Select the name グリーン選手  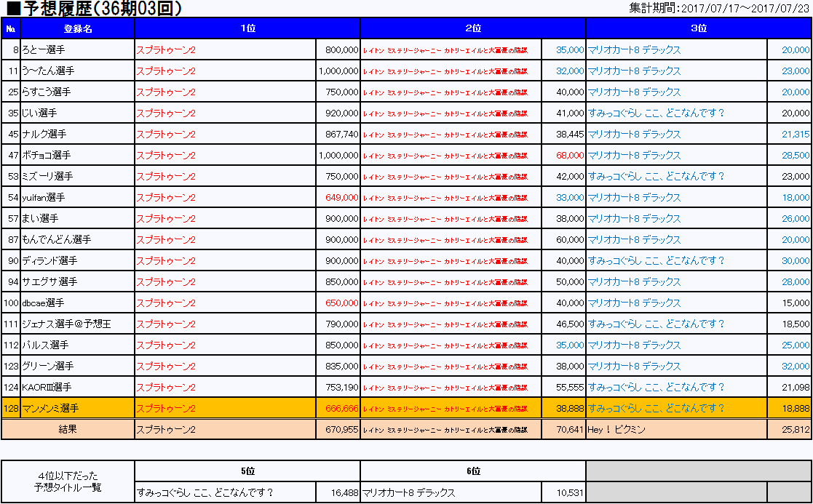point(48,367)
